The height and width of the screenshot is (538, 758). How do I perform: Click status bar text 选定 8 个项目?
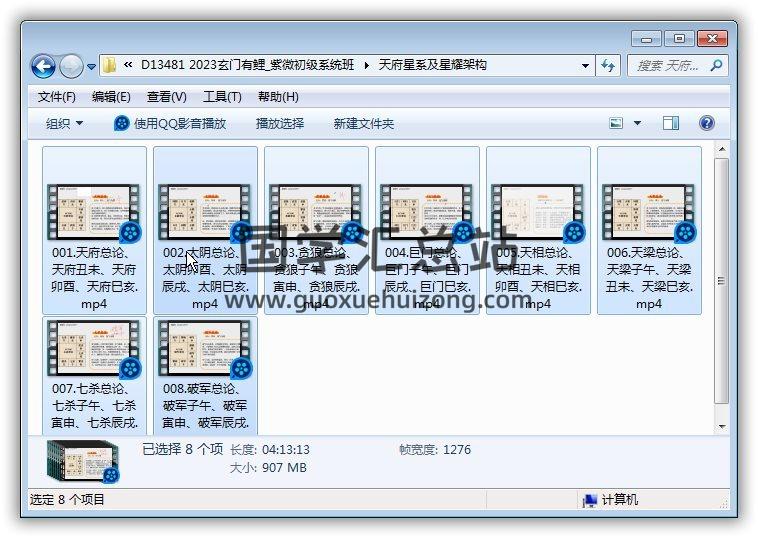point(67,499)
